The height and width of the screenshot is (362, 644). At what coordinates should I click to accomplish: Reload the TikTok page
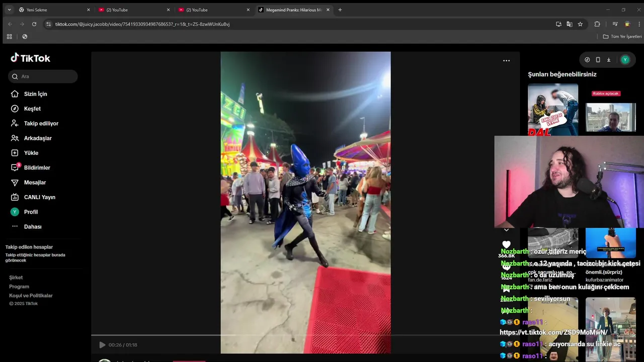34,24
